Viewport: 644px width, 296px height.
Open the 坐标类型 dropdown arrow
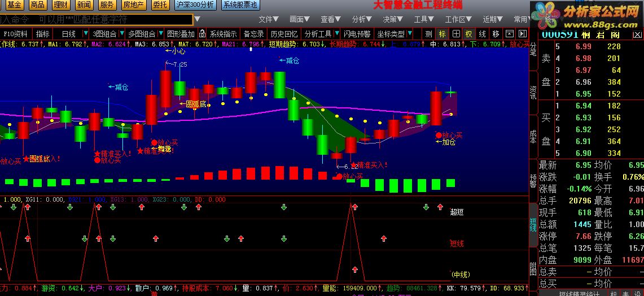point(410,34)
